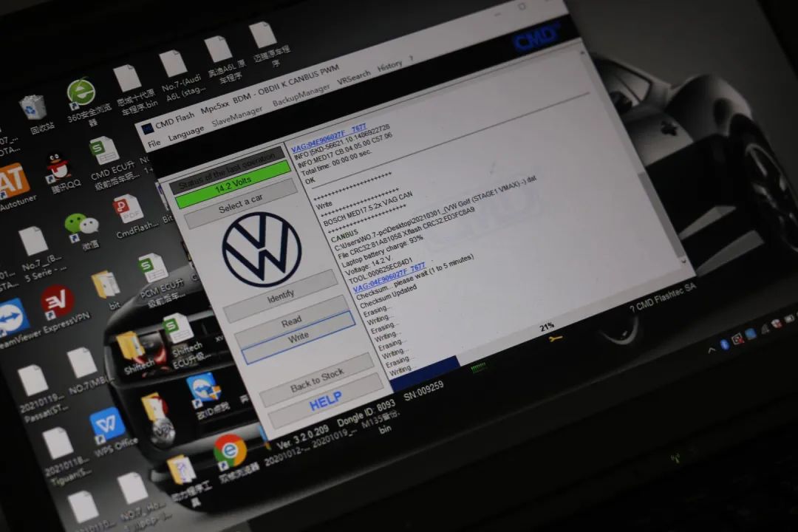This screenshot has width=798, height=532.
Task: Click the 'Checksum Updated' log line
Action: (x=389, y=296)
